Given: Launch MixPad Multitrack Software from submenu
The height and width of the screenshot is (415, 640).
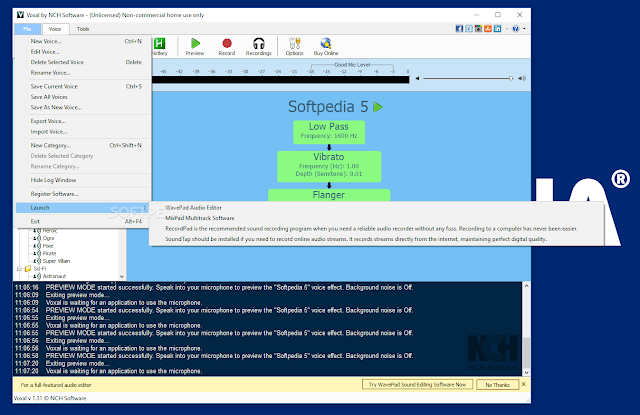Looking at the screenshot, I should pos(376,218).
